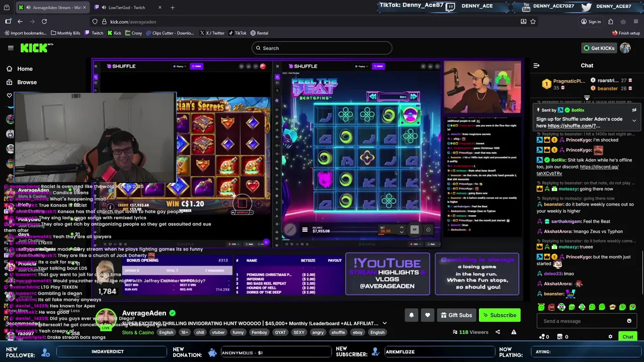
Task: Click the angry red emote
Action: (x=551, y=307)
